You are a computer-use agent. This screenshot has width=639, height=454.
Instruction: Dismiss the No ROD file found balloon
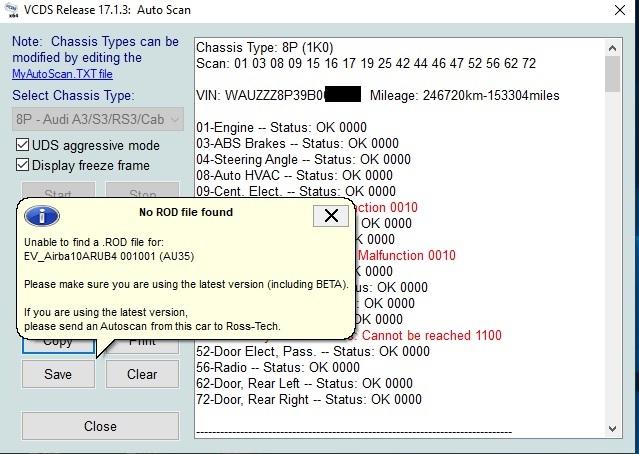pos(331,216)
